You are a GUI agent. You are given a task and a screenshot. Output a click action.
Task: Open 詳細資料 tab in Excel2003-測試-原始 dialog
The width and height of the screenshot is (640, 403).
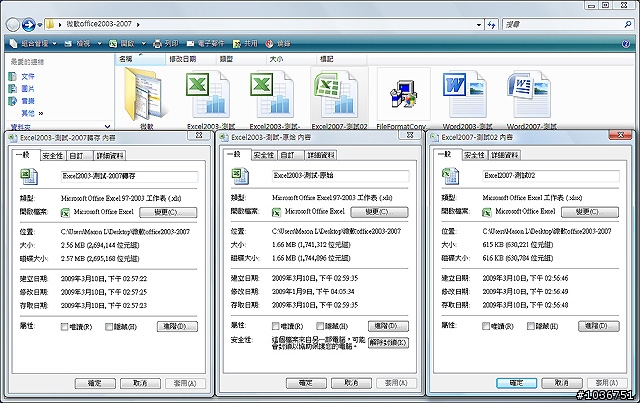321,155
